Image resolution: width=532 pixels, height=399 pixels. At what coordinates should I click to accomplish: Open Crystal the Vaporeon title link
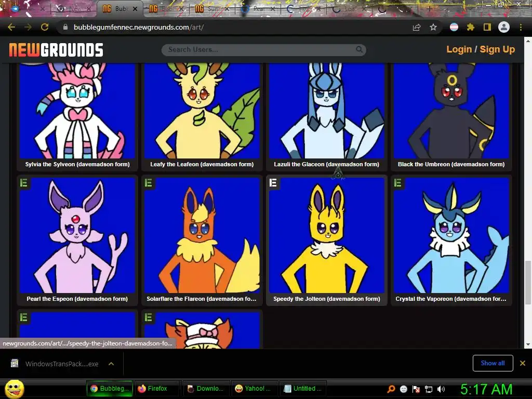[451, 299]
